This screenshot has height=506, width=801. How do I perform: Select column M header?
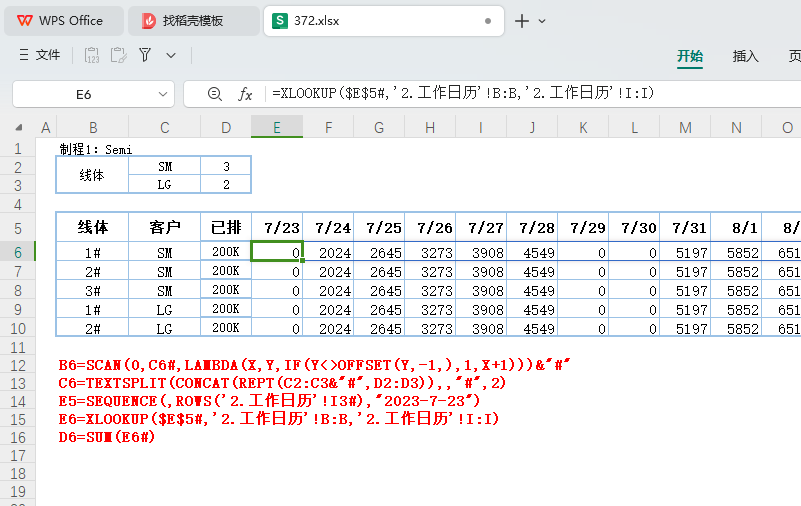point(685,127)
